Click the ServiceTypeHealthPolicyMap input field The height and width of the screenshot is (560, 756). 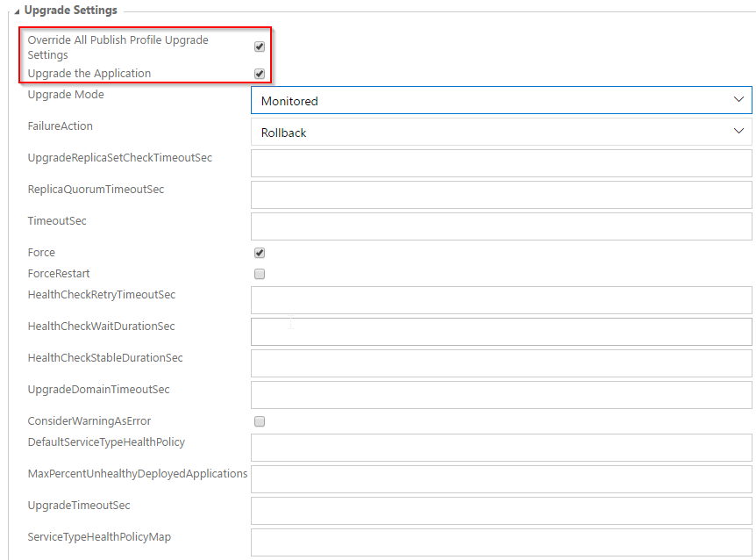coord(501,542)
